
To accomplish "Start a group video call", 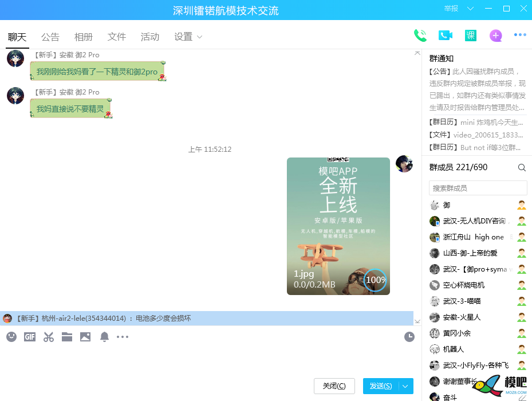I will point(446,36).
